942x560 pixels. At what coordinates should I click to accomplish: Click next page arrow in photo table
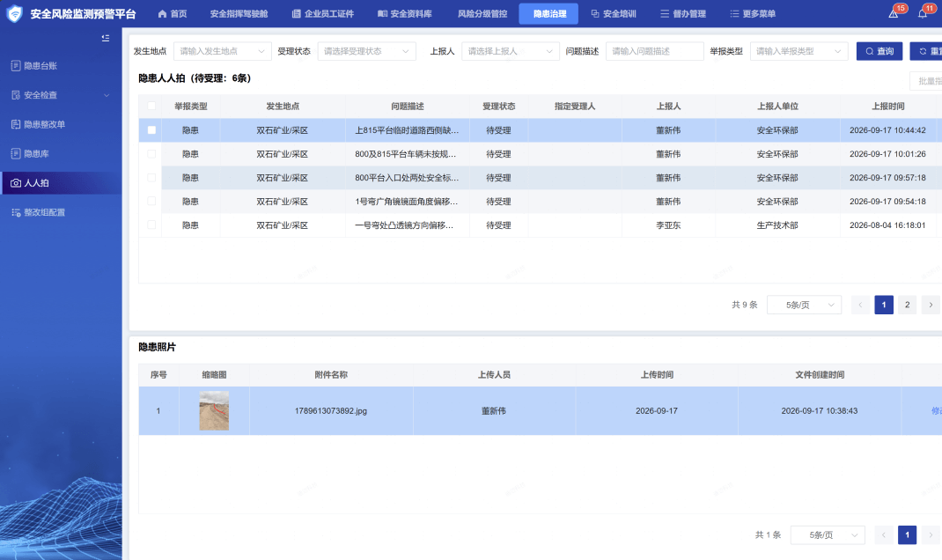931,534
